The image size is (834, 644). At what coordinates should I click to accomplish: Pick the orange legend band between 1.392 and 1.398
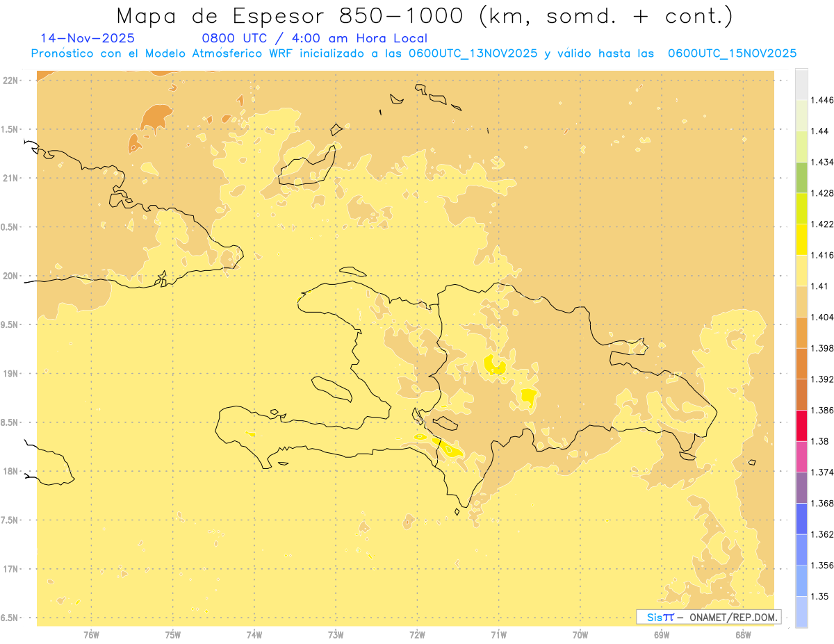click(801, 363)
